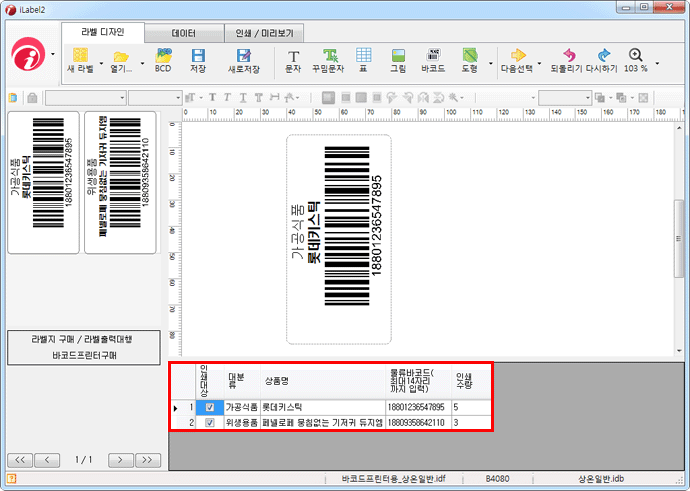
Task: Select the 롯데키스틱 text on the canvas label
Action: (x=314, y=232)
